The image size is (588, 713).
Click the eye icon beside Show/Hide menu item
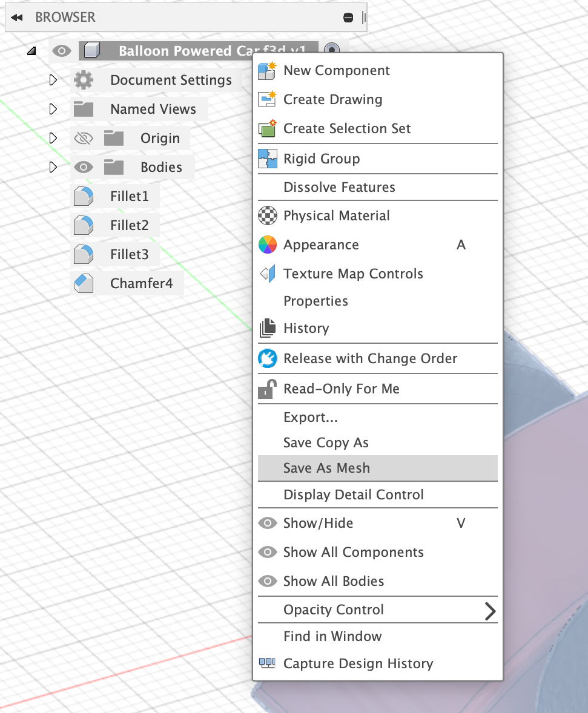click(268, 523)
